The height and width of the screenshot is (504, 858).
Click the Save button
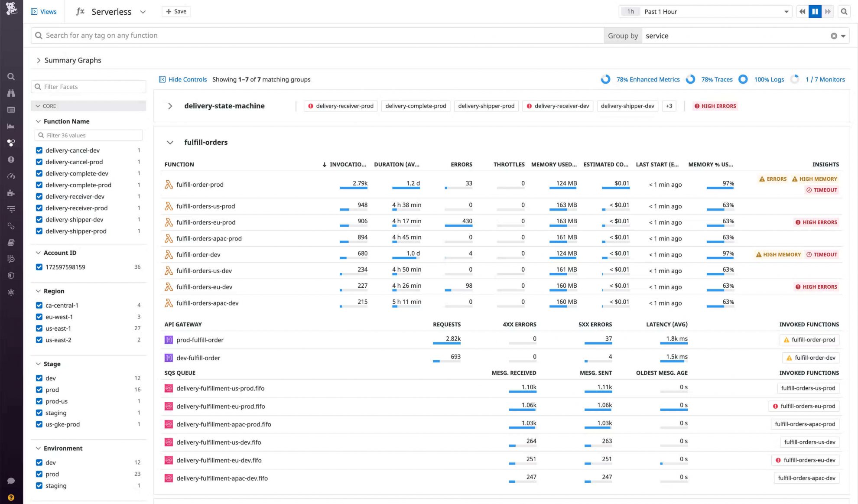click(x=175, y=11)
